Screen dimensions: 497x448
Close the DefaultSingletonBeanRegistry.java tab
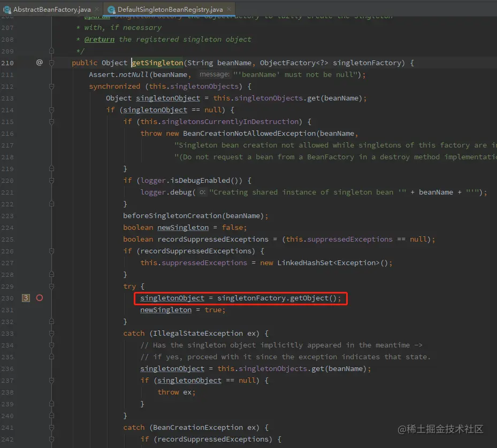(229, 9)
